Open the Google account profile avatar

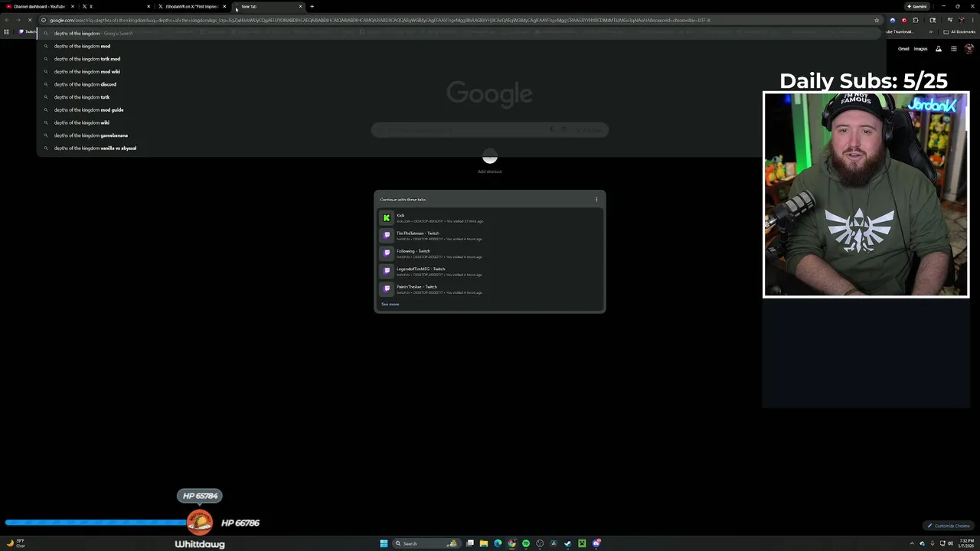[x=969, y=49]
